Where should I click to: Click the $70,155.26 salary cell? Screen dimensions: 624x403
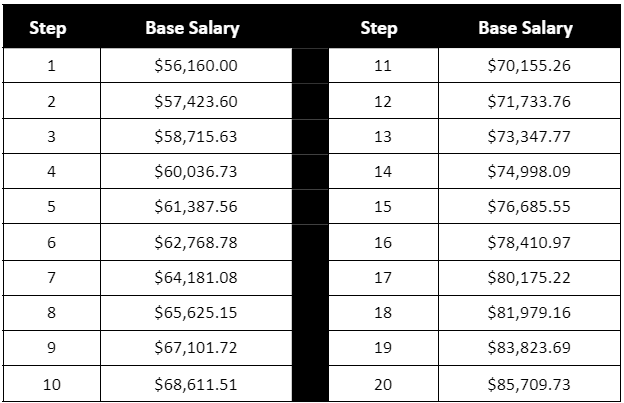click(x=528, y=66)
